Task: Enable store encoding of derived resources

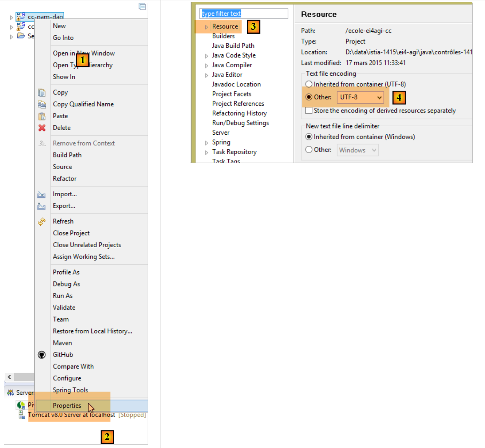Action: (309, 111)
